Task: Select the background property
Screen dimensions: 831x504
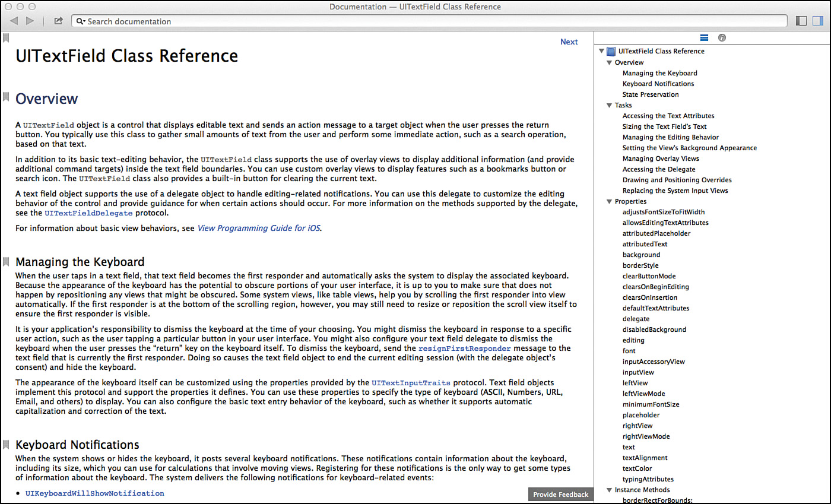Action: click(641, 255)
